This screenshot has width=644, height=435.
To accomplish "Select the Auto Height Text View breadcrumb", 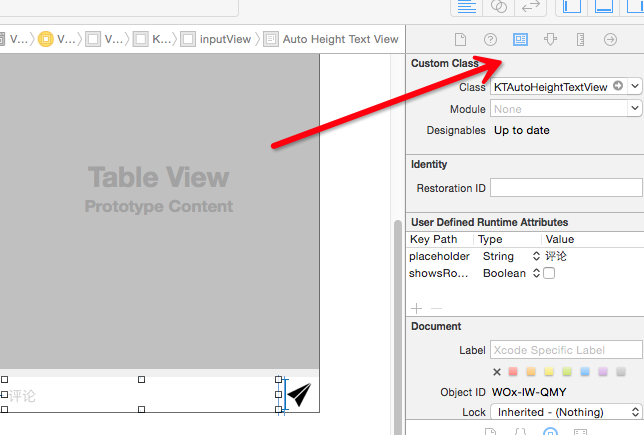I will click(x=332, y=39).
